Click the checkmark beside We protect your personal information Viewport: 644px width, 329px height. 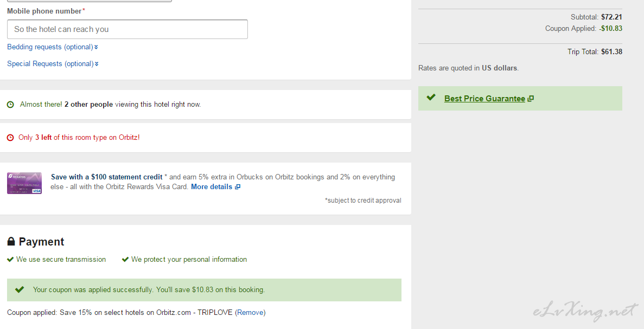pos(125,259)
